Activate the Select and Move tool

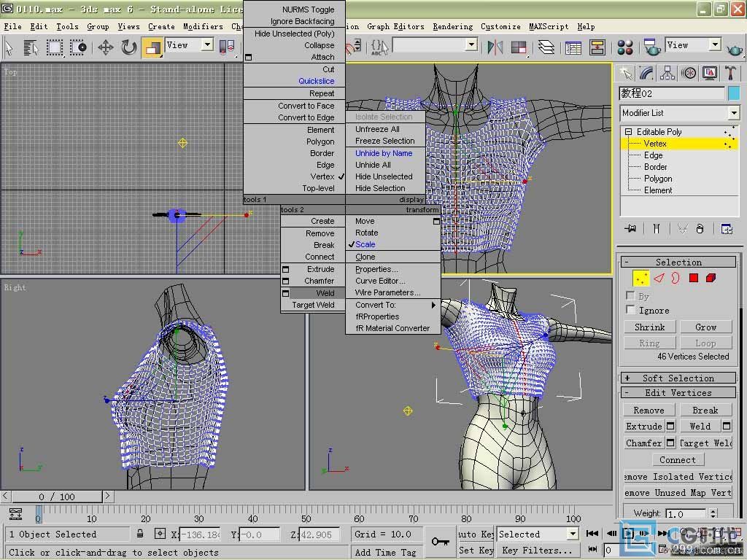coord(105,47)
